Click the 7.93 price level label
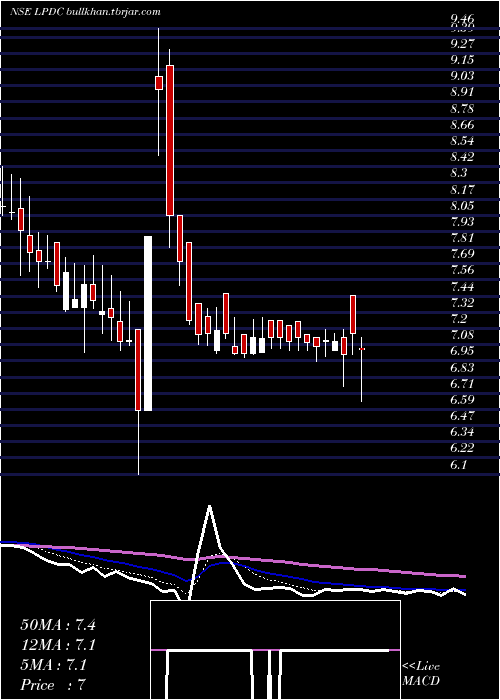500x700 pixels. coord(462,222)
